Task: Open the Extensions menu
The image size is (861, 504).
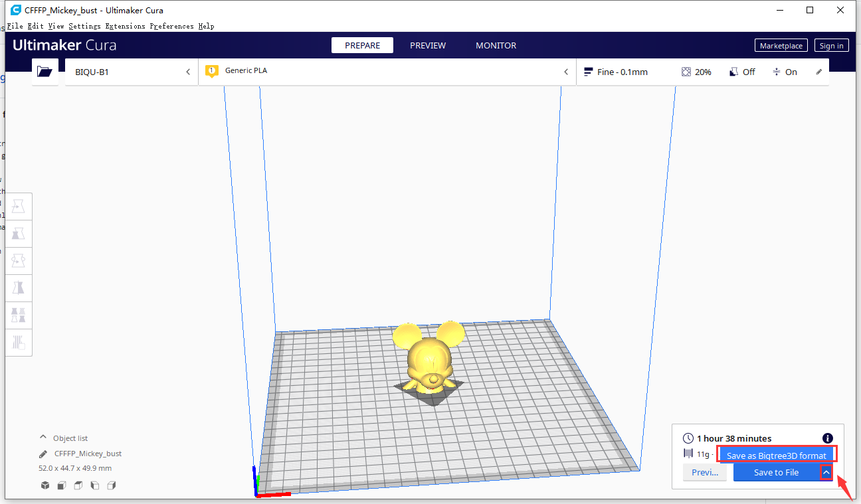Action: (125, 26)
